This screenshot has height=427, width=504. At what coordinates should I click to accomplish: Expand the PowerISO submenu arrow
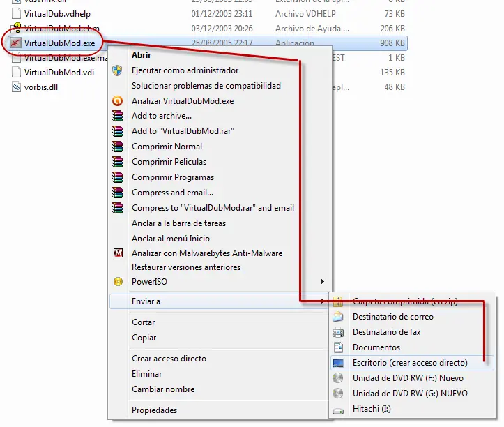pos(322,282)
